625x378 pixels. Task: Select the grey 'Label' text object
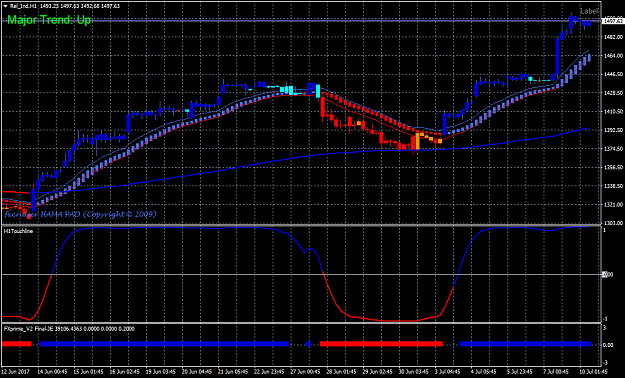pos(589,11)
